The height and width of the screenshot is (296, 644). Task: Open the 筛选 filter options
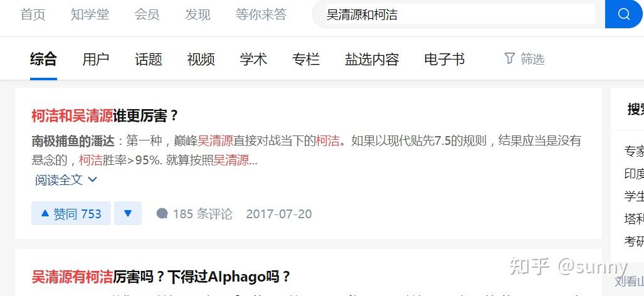point(524,59)
